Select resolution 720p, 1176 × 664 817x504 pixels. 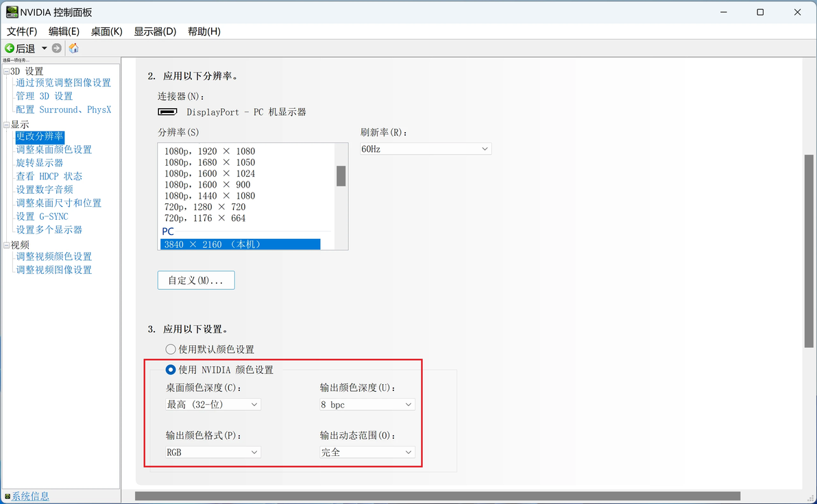point(205,218)
